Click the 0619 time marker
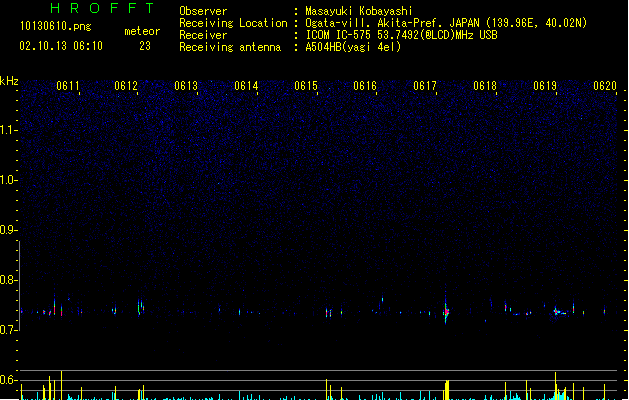 point(545,86)
